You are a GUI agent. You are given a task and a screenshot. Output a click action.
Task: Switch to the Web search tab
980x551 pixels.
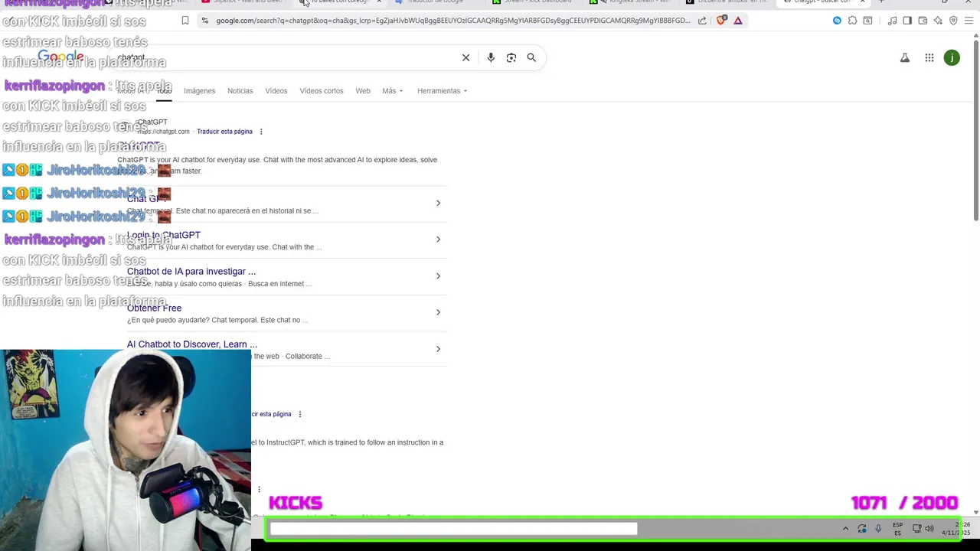tap(363, 91)
